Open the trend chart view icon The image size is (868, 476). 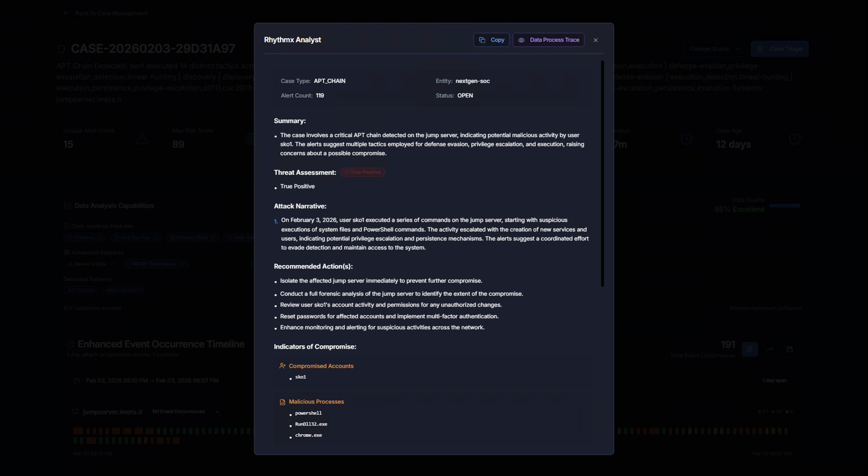[770, 349]
